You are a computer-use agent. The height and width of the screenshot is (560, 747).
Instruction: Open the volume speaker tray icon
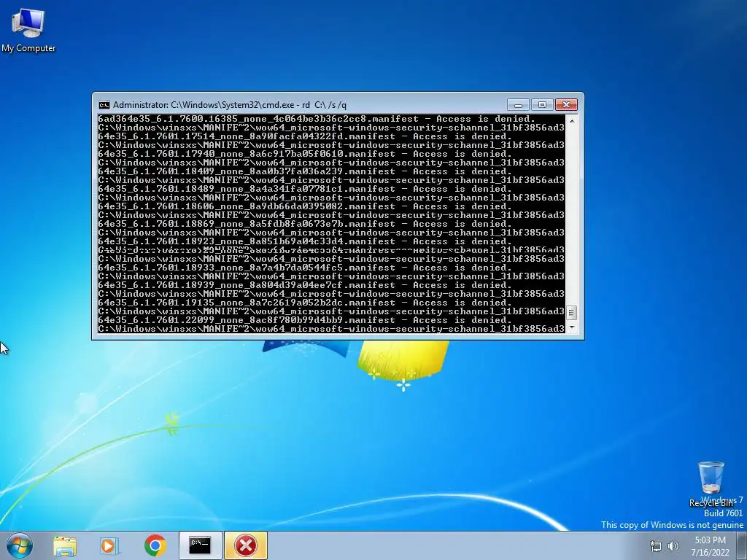coord(673,546)
